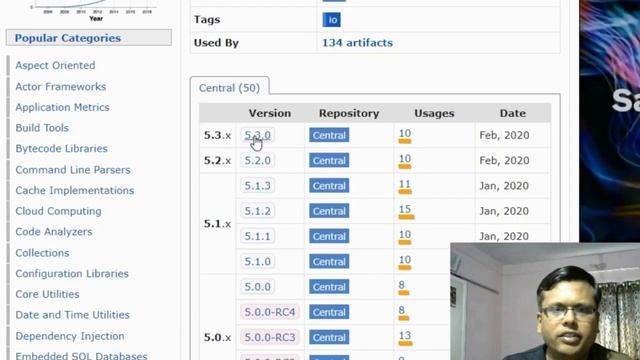This screenshot has width=640, height=360.
Task: Open usages count 11 for 5.1.3
Action: (405, 184)
